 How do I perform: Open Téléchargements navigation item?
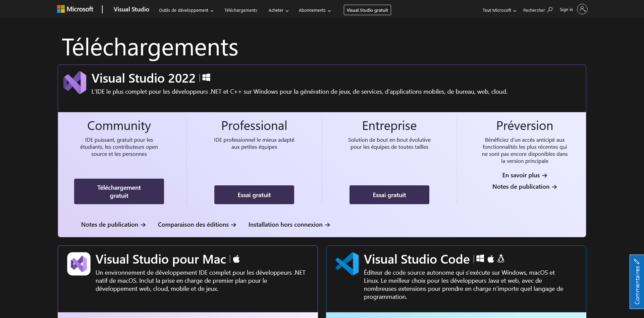point(241,10)
